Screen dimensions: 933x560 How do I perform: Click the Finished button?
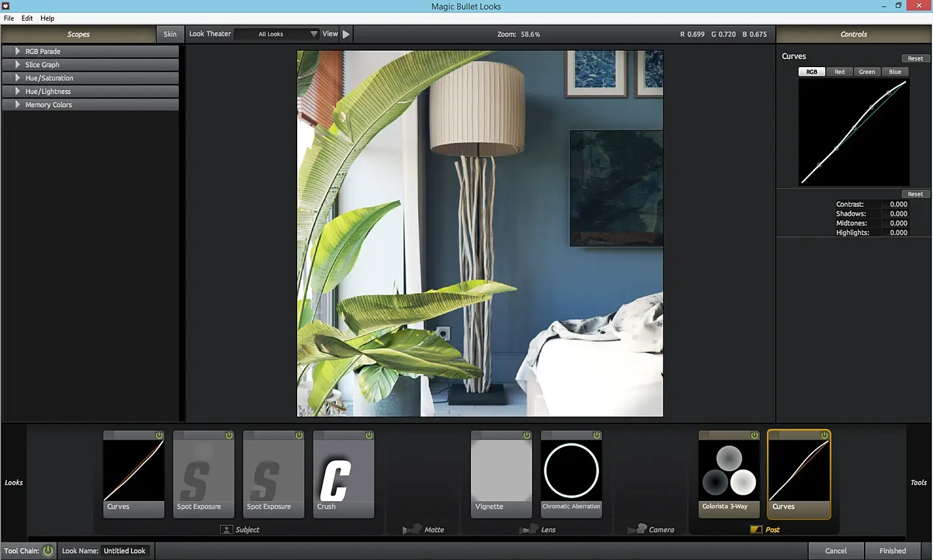tap(892, 551)
